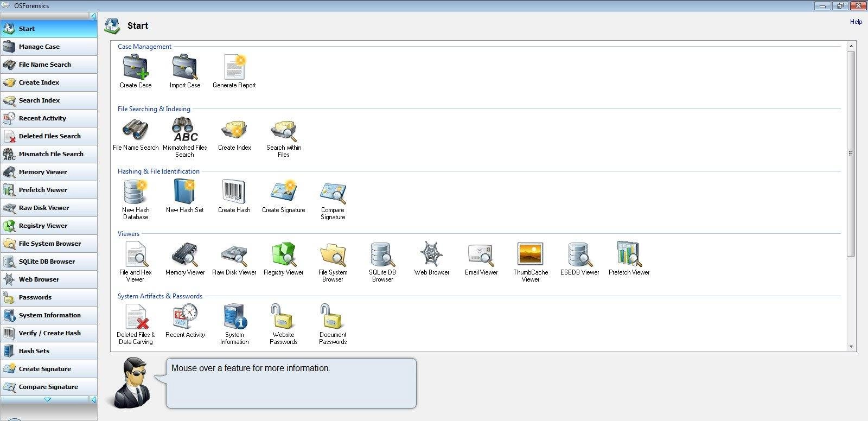Choose Raw Disk Viewer in sidebar
The width and height of the screenshot is (868, 421).
[49, 208]
